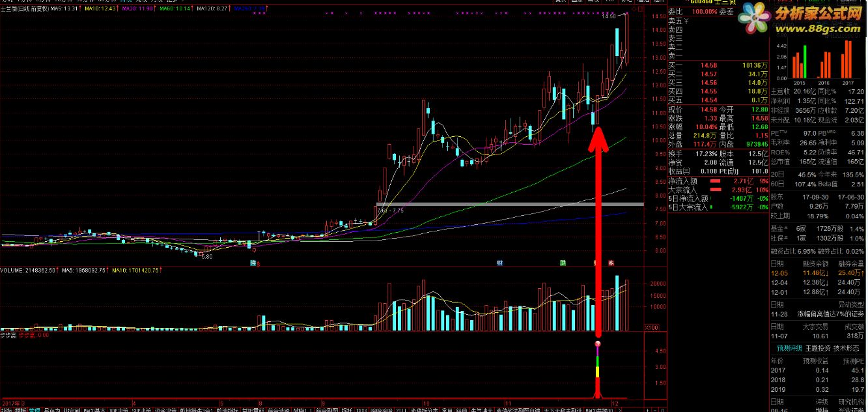Apply the 乾坤指标 indicator template
Screen dimensions: 868x412
tap(227, 409)
